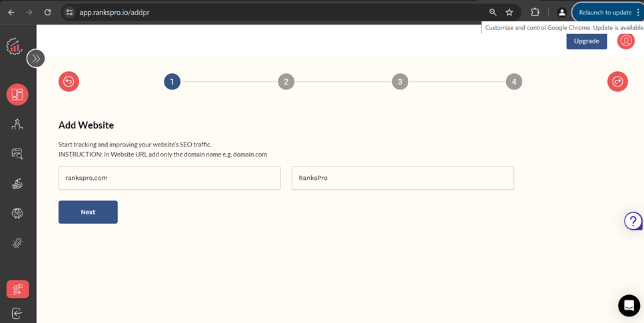Click the Upgrade button
The height and width of the screenshot is (323, 644).
[x=587, y=41]
